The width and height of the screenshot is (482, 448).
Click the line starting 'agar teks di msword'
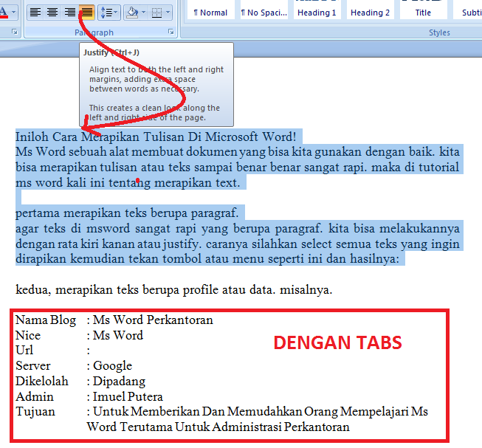click(x=238, y=228)
